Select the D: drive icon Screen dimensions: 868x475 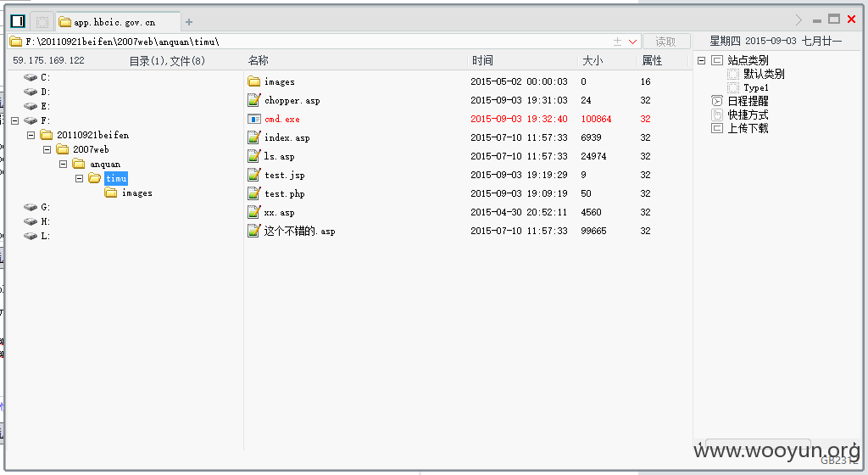[31, 92]
